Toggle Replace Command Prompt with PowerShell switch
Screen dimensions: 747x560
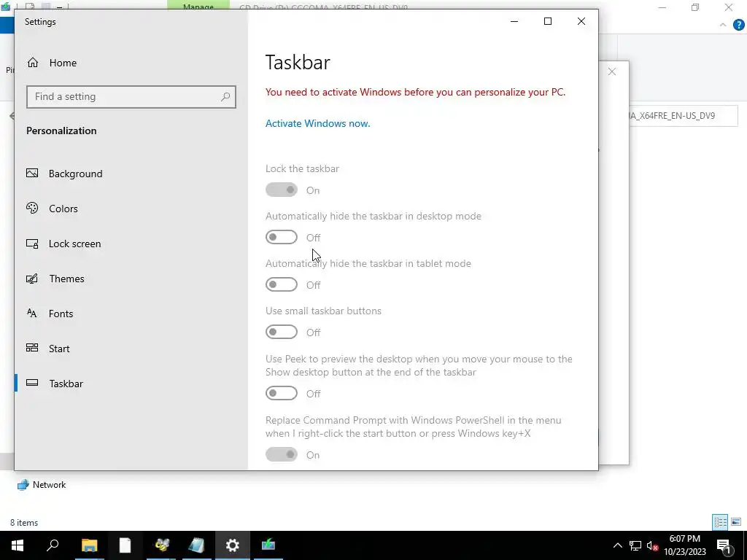coord(281,455)
